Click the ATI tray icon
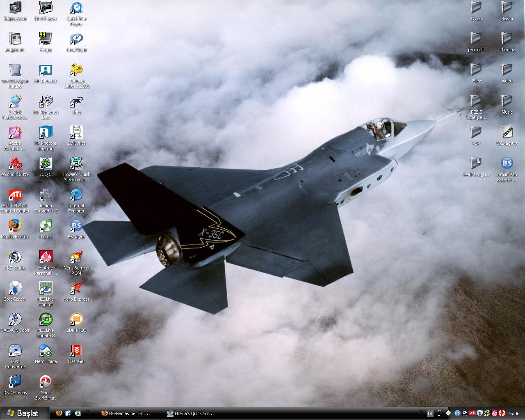 (x=472, y=413)
